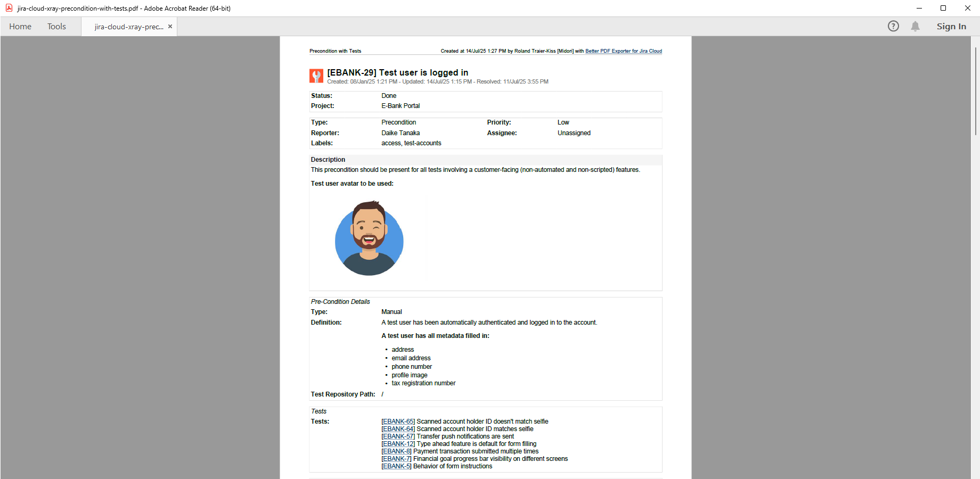Maximize the Acrobat Reader window
The image size is (980, 479).
pos(943,8)
